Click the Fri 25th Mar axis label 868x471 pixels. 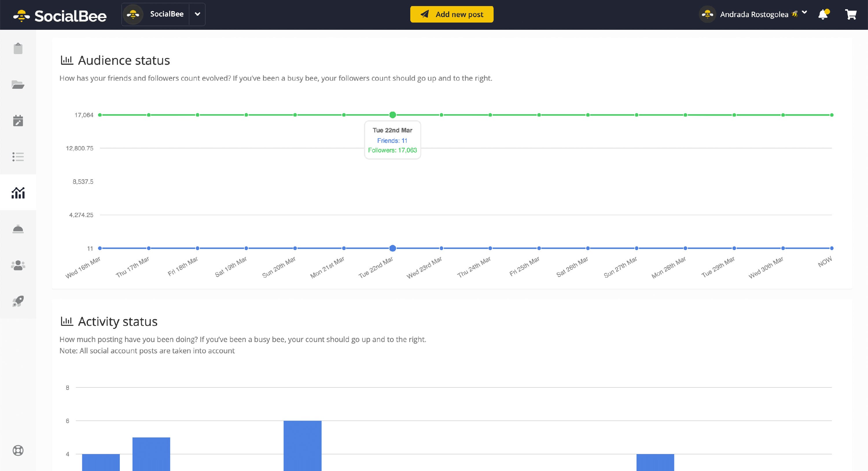click(524, 266)
